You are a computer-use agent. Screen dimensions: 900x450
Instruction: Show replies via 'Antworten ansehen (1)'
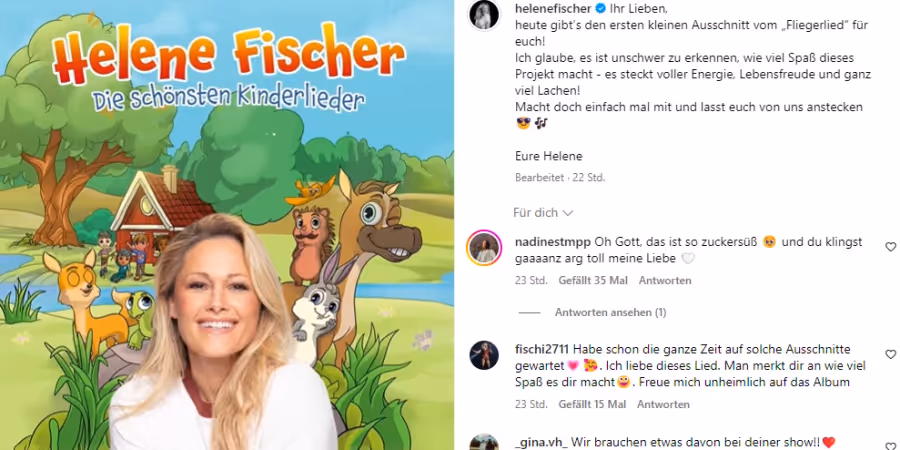click(x=610, y=313)
